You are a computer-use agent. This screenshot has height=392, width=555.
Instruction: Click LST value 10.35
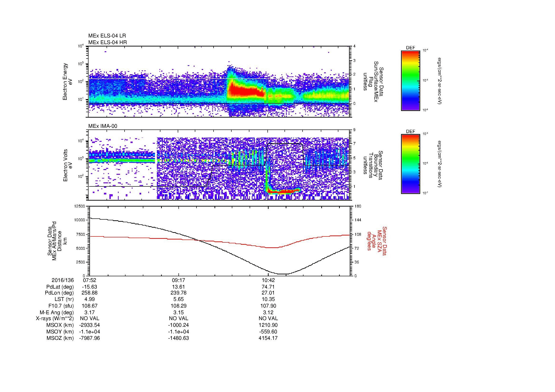click(x=268, y=300)
